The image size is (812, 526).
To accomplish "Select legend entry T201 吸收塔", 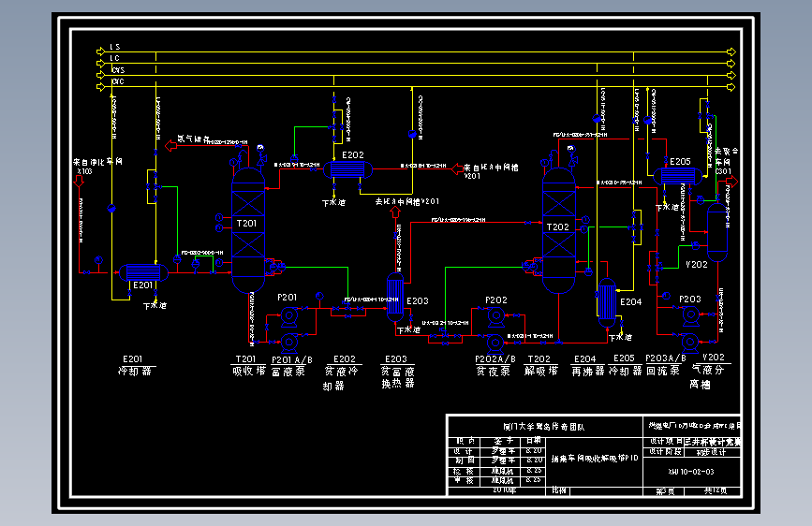I will click(248, 365).
